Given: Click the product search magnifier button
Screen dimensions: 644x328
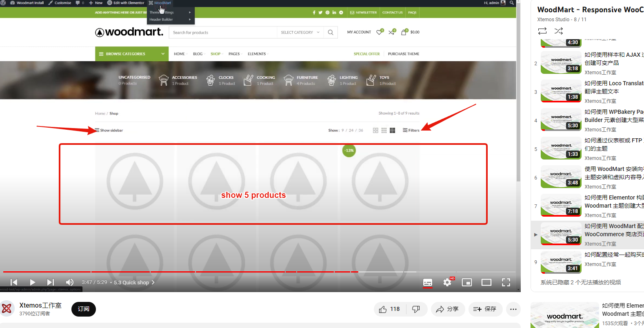Looking at the screenshot, I should tap(331, 33).
